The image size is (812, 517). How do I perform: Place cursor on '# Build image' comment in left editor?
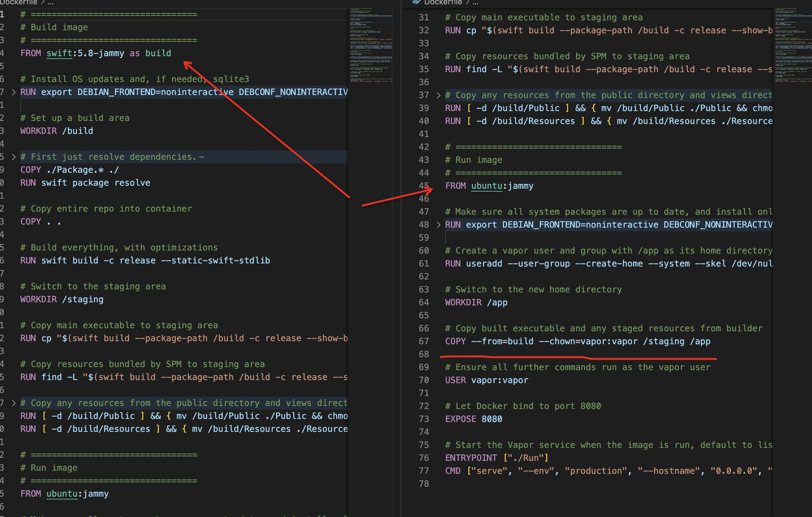(x=54, y=27)
